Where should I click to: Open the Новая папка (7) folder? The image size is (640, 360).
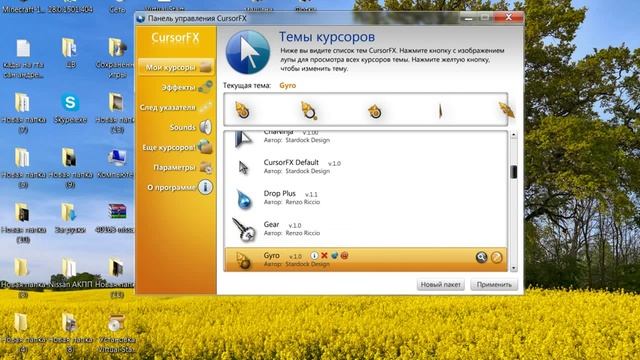(x=23, y=113)
